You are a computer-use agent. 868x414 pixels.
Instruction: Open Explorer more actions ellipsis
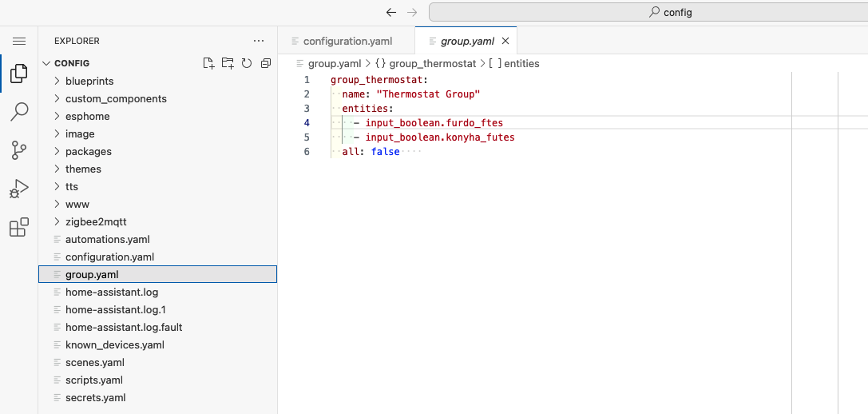(258, 41)
